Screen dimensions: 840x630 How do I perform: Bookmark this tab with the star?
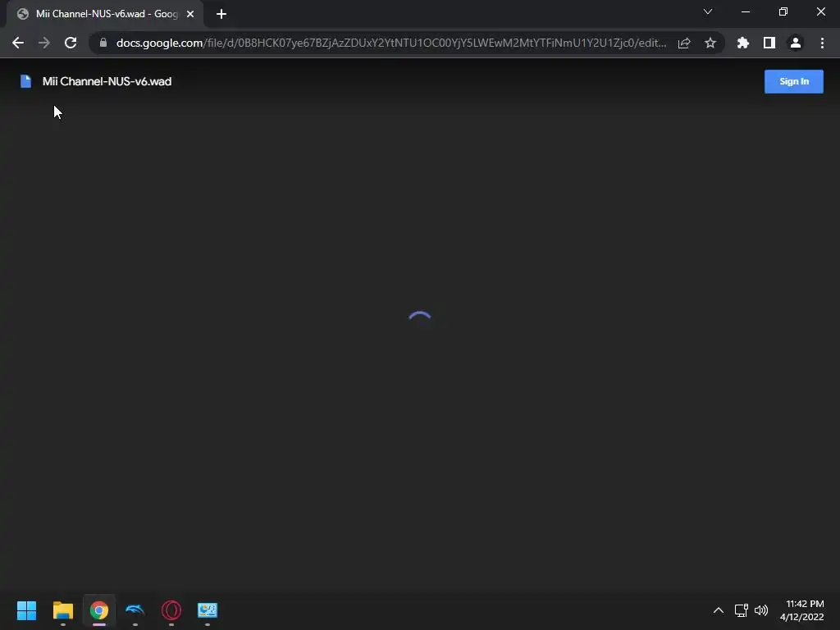point(710,43)
